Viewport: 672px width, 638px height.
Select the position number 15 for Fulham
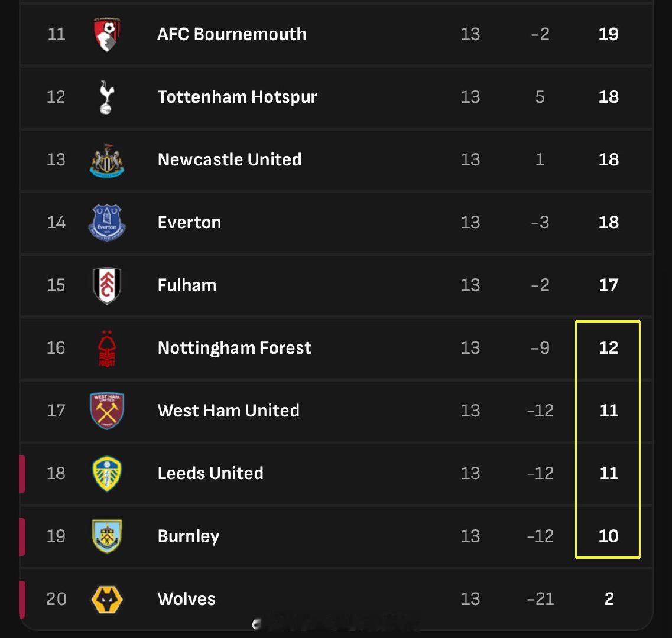(x=56, y=285)
